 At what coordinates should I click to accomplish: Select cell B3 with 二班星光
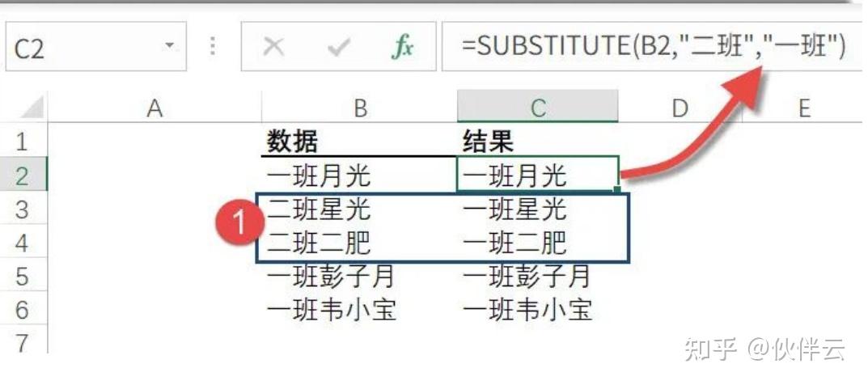360,209
